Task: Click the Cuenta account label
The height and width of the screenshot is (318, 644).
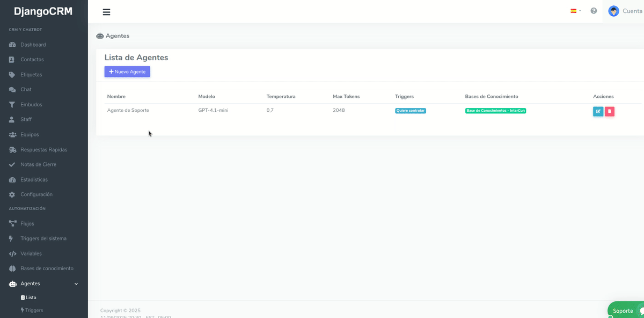Action: tap(632, 11)
